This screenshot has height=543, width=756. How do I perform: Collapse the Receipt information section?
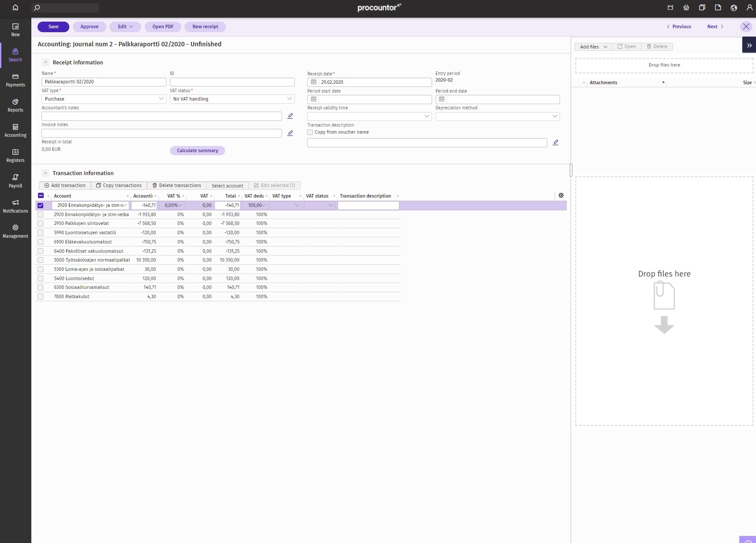coord(45,62)
